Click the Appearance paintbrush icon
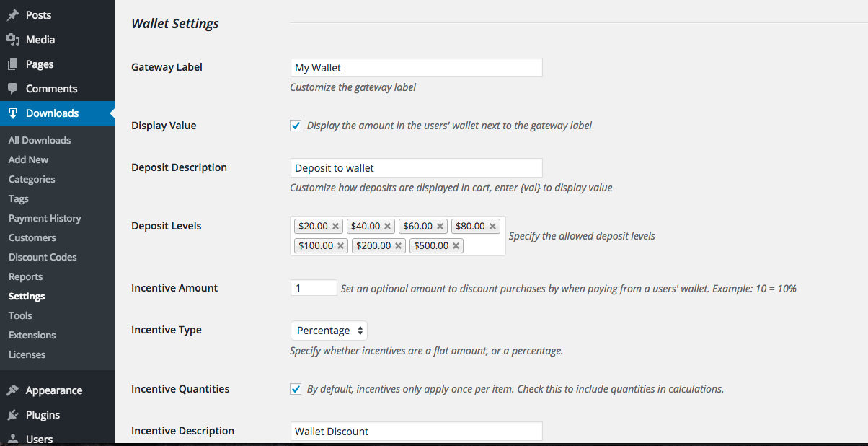Image resolution: width=868 pixels, height=446 pixels. tap(12, 390)
